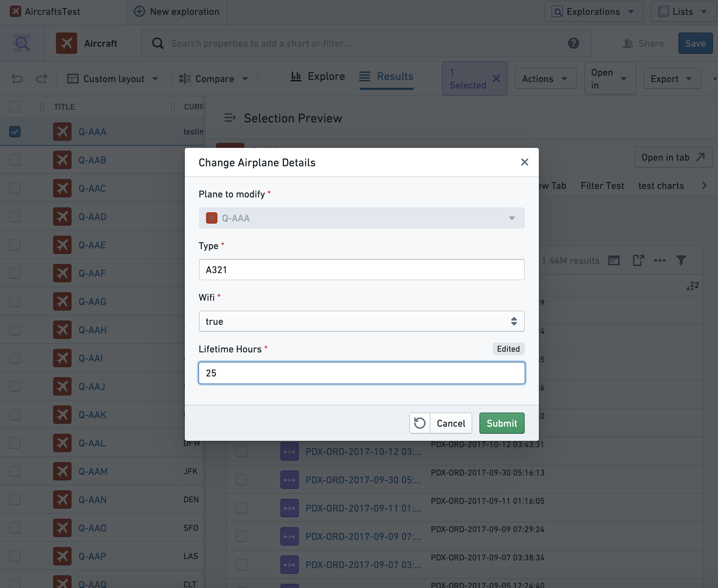This screenshot has width=718, height=588.
Task: Click the Type input field
Action: [361, 270]
